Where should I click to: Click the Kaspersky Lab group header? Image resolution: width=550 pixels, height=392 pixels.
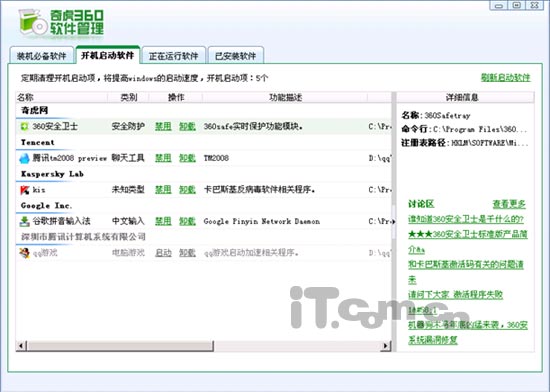52,174
